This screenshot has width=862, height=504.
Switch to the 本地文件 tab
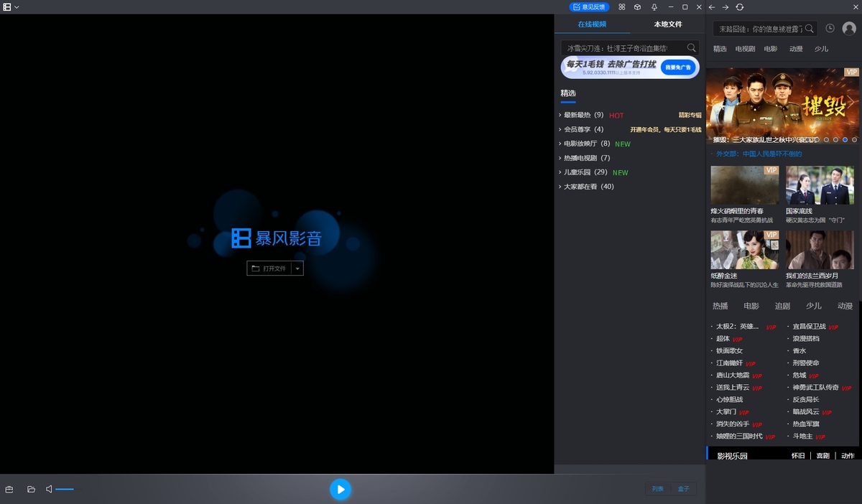coord(667,24)
